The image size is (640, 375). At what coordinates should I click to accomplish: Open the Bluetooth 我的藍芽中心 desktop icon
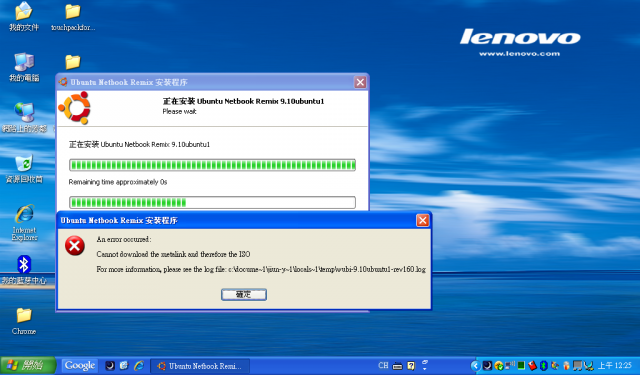point(24,270)
